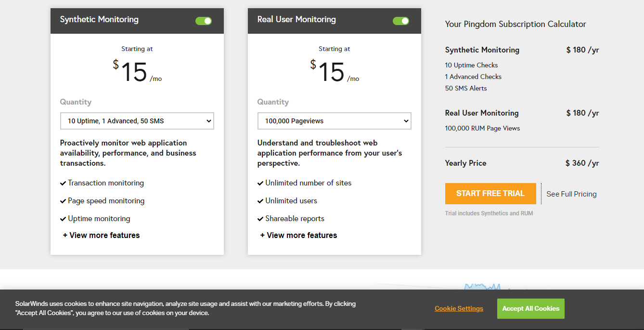Click checkmark icon beside Unlimited number of sites

click(x=260, y=184)
